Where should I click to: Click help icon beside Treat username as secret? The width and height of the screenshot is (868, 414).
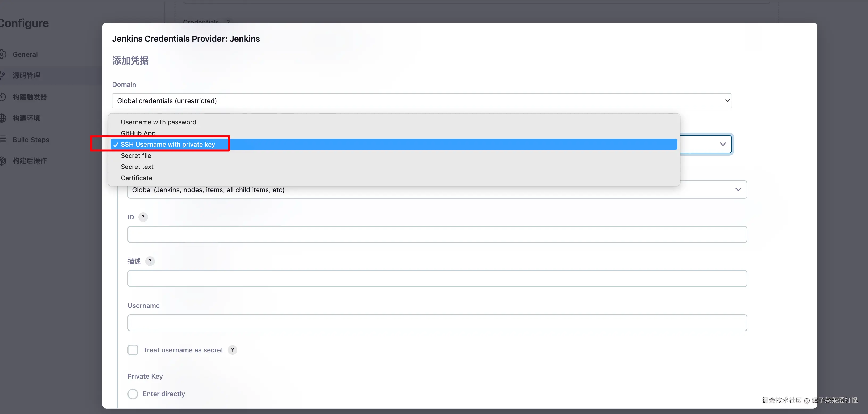coord(233,350)
